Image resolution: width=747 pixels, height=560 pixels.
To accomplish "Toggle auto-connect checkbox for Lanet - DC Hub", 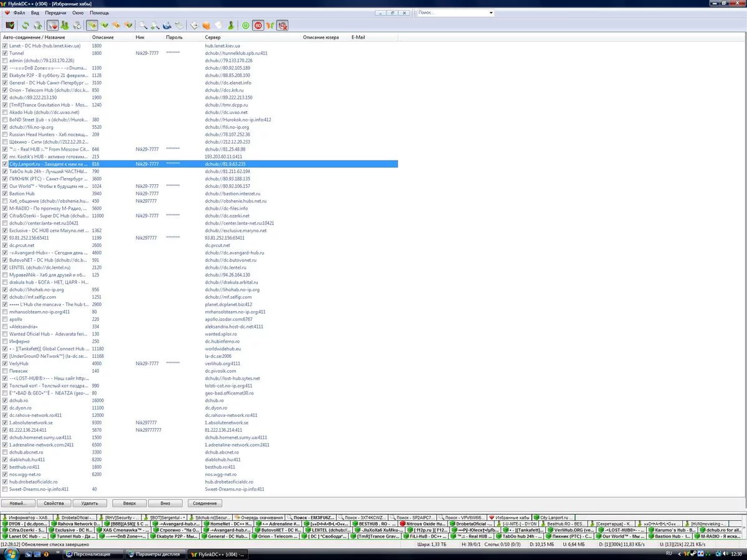I will tap(5, 46).
